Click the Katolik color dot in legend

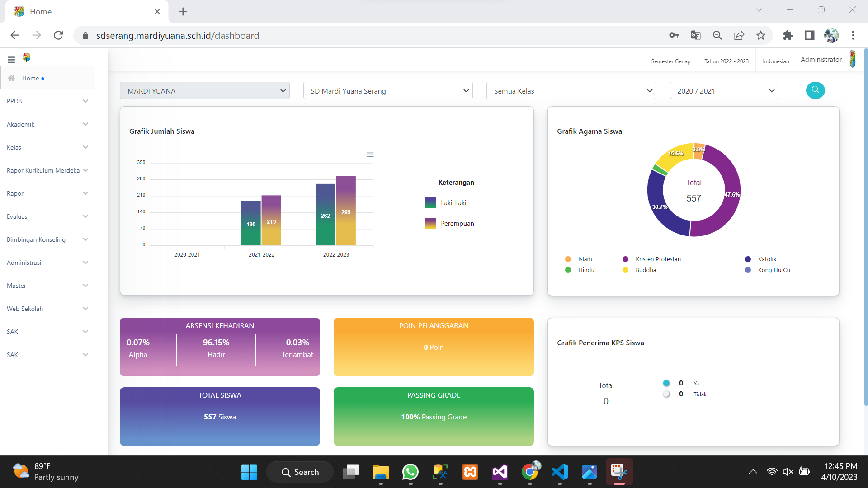click(748, 259)
